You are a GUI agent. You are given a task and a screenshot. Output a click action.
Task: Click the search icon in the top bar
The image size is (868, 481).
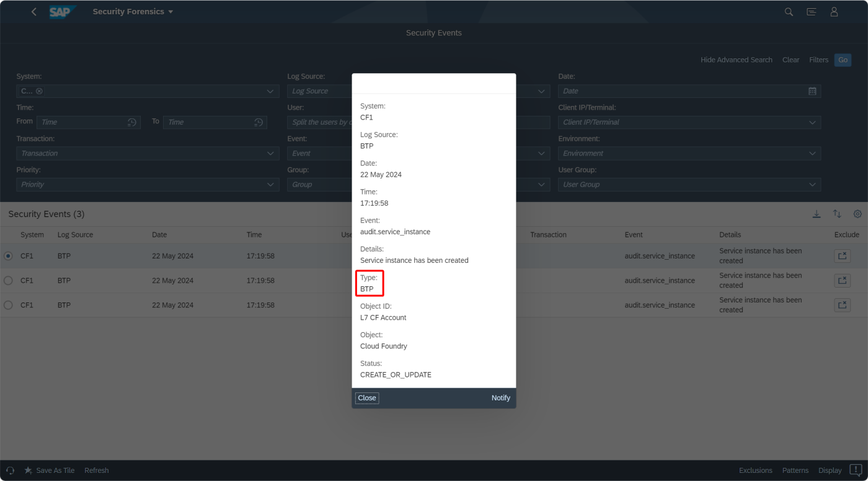[x=788, y=11]
